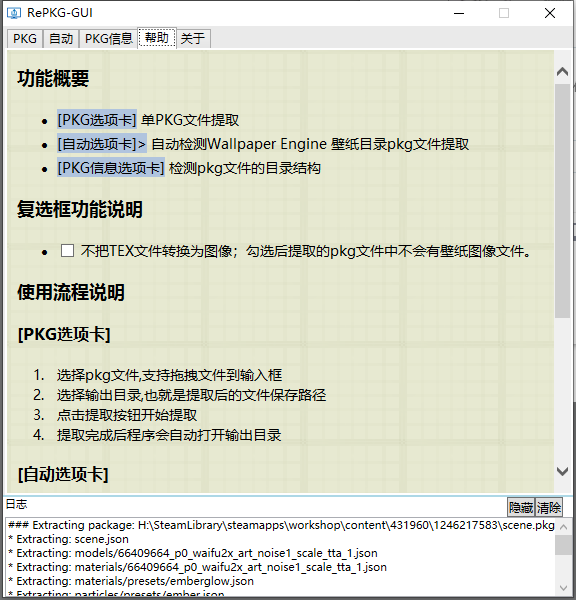The height and width of the screenshot is (600, 576).
Task: Click the 单PKG文件提取 text
Action: (x=190, y=120)
